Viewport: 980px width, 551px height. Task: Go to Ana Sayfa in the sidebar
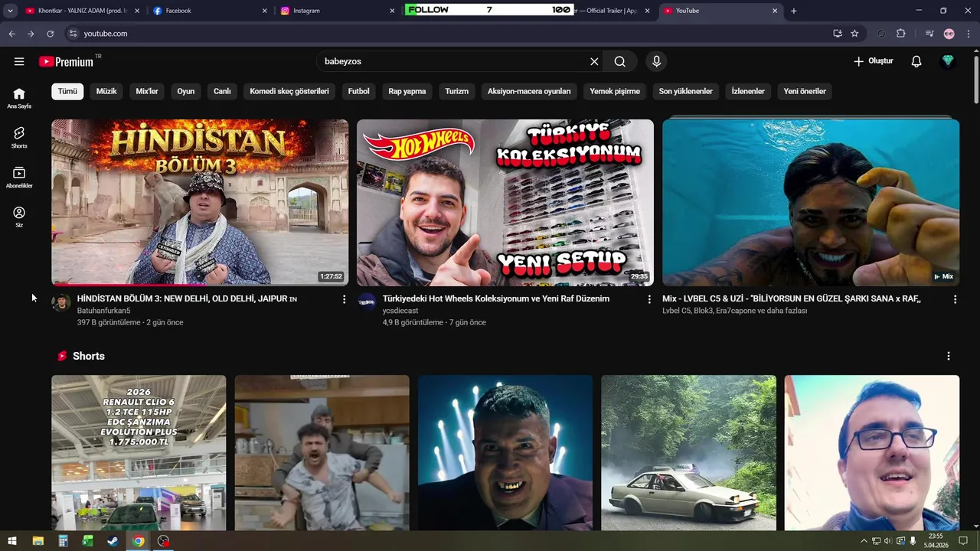(19, 98)
